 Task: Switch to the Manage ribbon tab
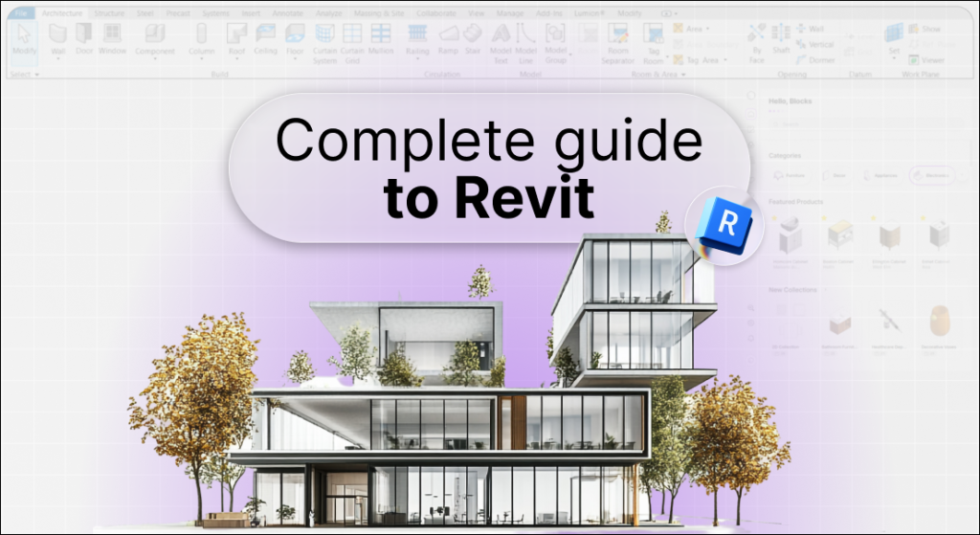coord(510,13)
